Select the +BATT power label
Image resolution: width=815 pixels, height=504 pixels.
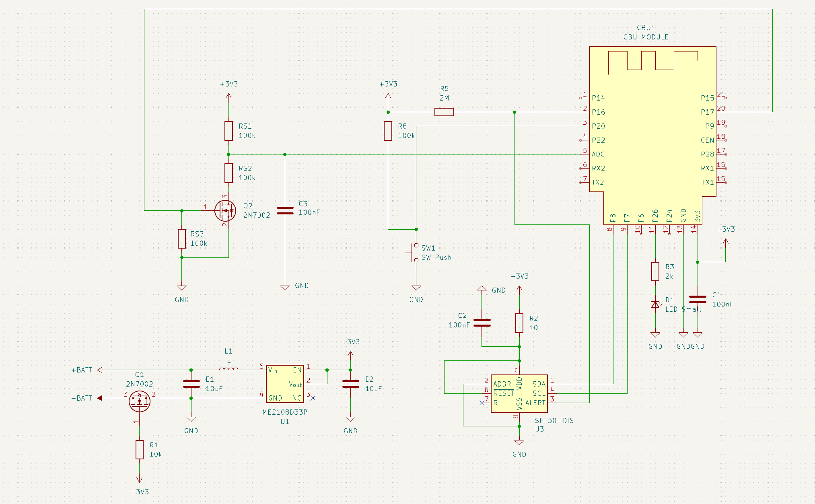pos(82,370)
